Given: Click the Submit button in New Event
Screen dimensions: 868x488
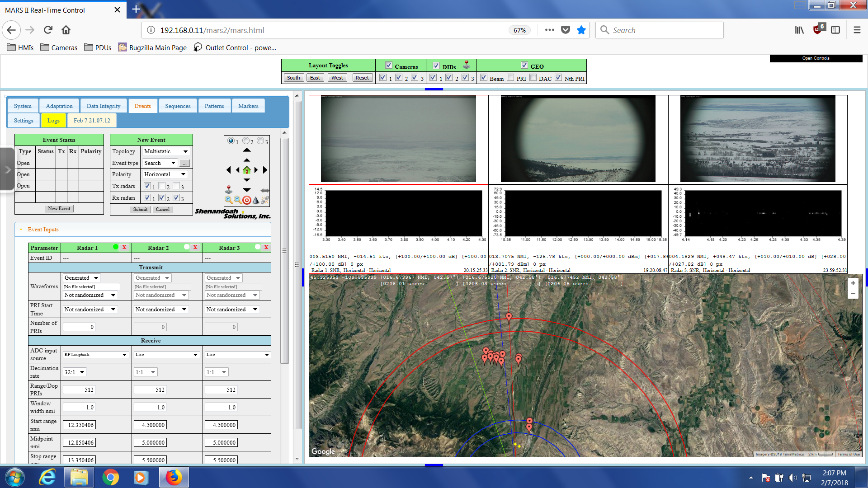Looking at the screenshot, I should (x=140, y=209).
